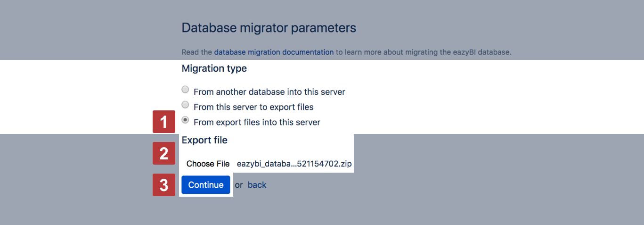Click the "From export files into this server" label text
Screen dimensions: 644x225
pyautogui.click(x=257, y=122)
